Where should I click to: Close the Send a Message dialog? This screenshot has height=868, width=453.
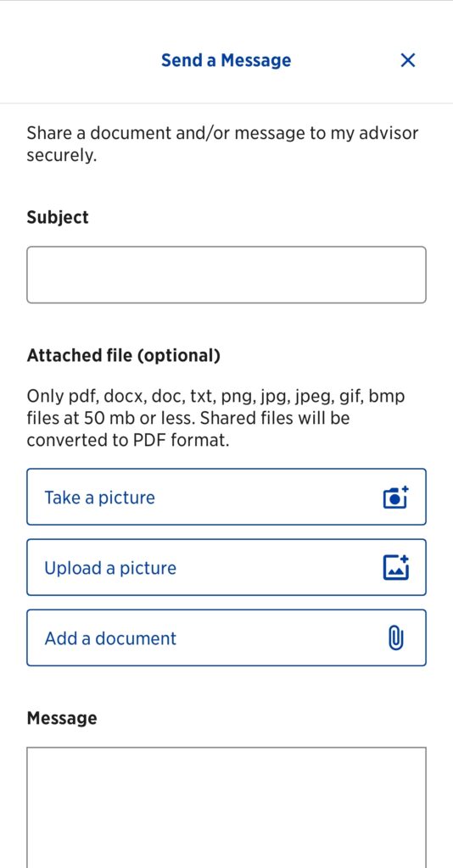coord(407,60)
